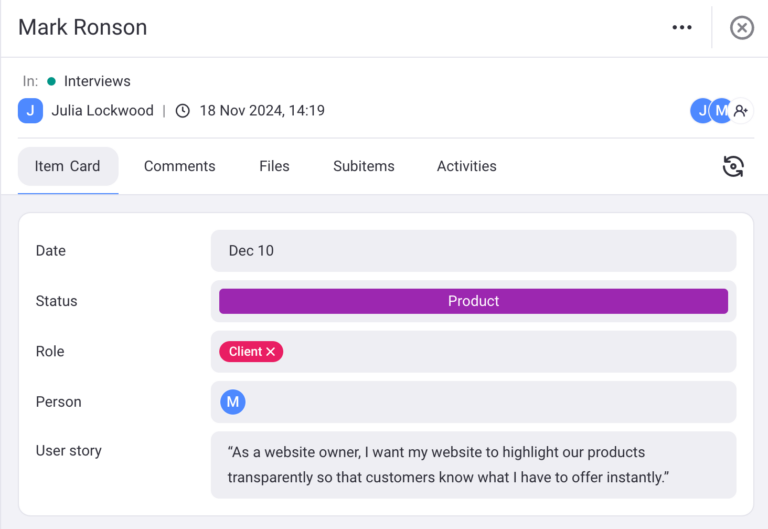Open the purple Product status dropdown
Viewport: 768px width, 529px height.
[x=473, y=301]
